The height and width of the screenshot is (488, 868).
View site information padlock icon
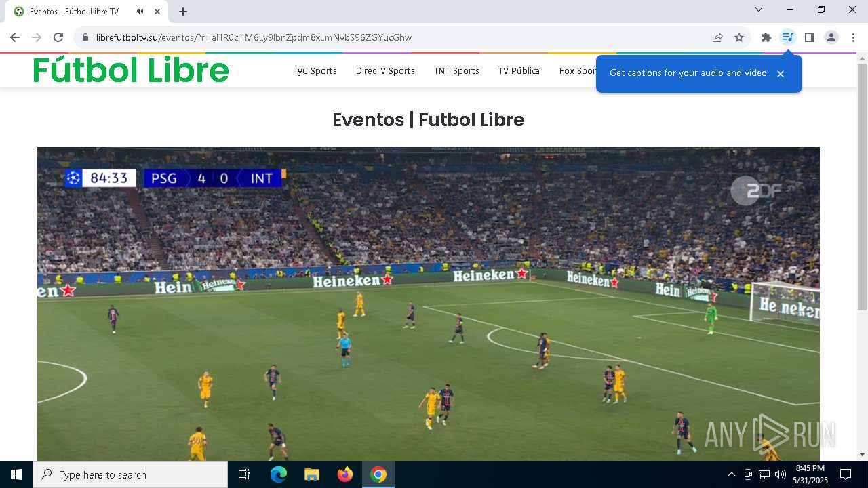click(85, 37)
